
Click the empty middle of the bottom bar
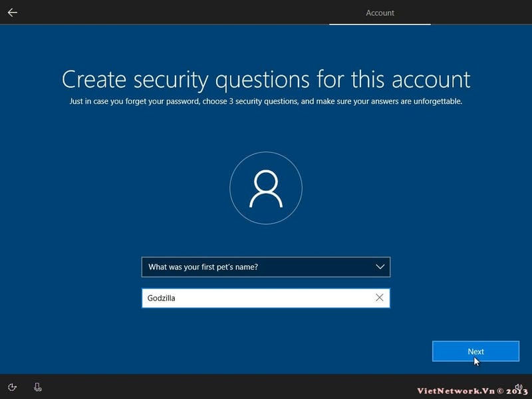[x=233, y=387]
